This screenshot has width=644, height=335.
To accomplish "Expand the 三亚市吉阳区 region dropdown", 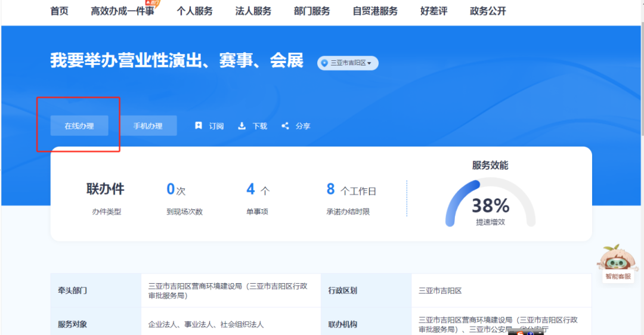I will [x=348, y=63].
